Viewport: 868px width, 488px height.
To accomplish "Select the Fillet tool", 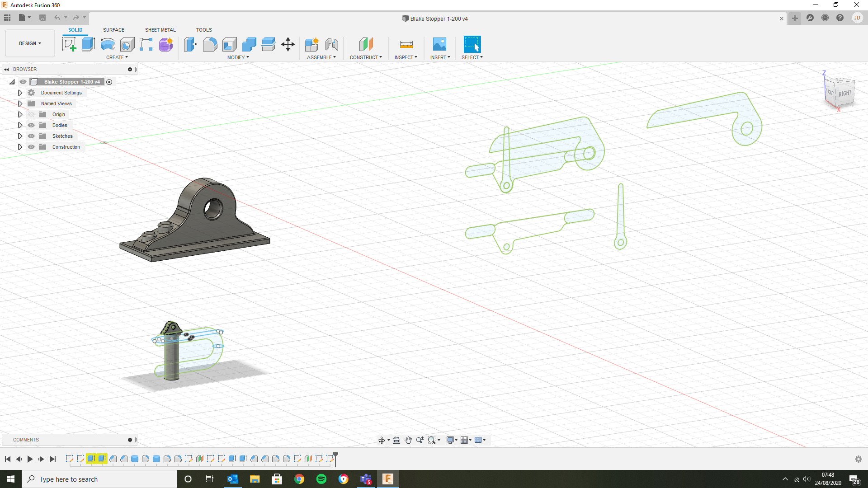I will [x=210, y=44].
